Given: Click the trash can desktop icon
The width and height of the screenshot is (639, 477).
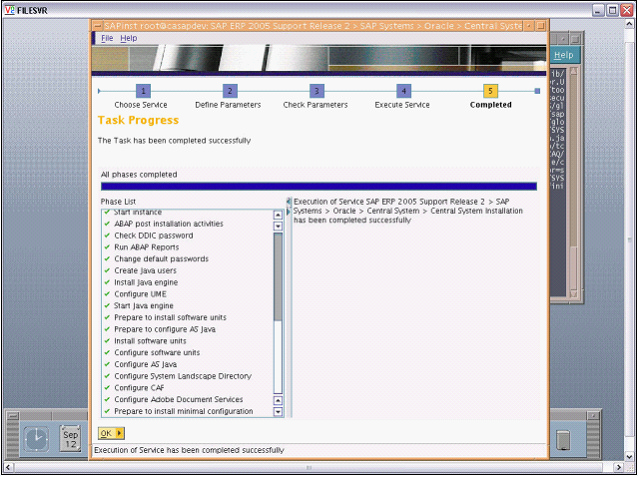Looking at the screenshot, I should pos(563,438).
